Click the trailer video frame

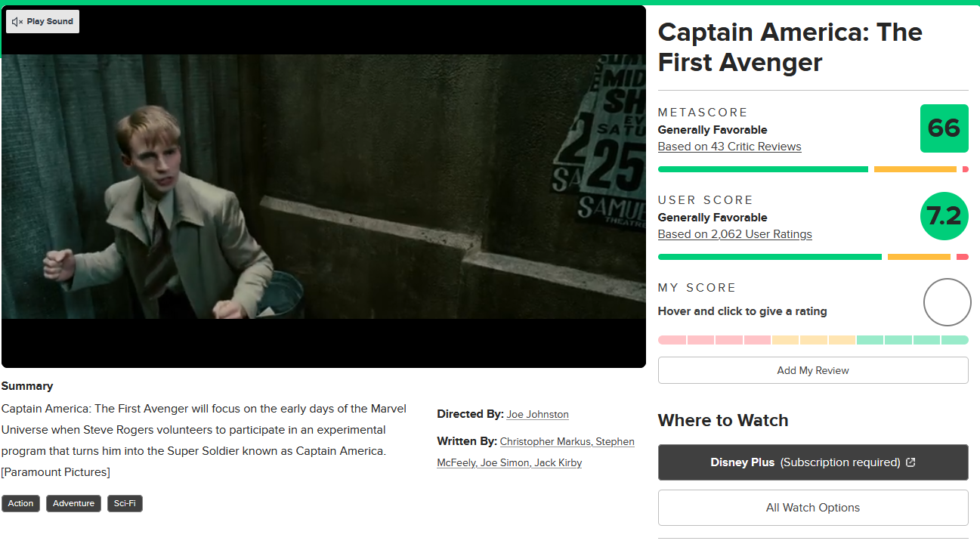(x=323, y=187)
